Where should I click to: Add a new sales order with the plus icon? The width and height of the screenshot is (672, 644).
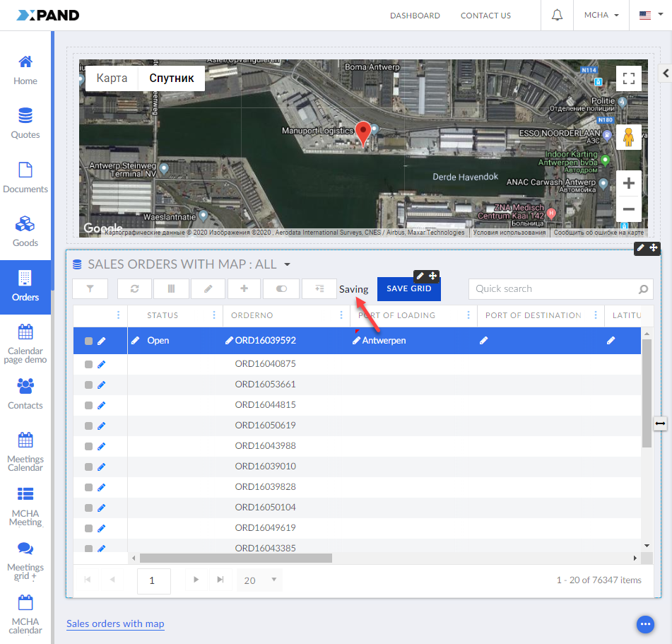[x=243, y=288]
